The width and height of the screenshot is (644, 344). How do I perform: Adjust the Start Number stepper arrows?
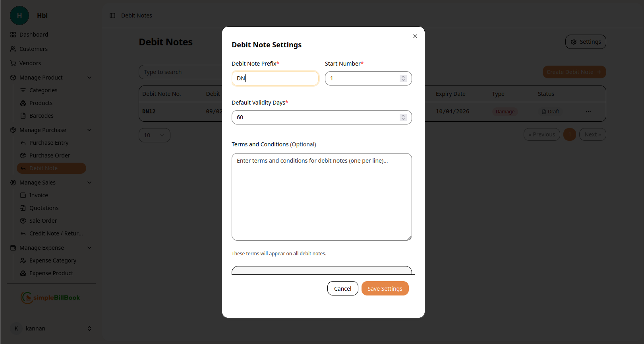(x=403, y=78)
